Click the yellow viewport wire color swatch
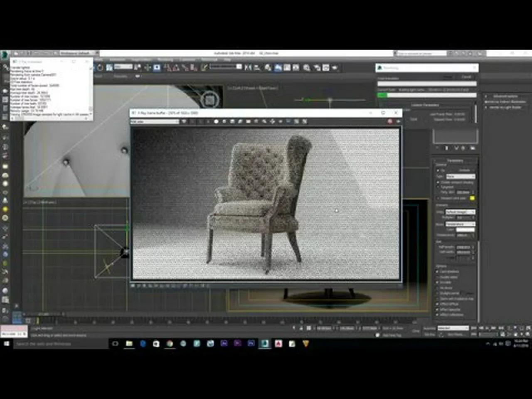 click(x=472, y=198)
